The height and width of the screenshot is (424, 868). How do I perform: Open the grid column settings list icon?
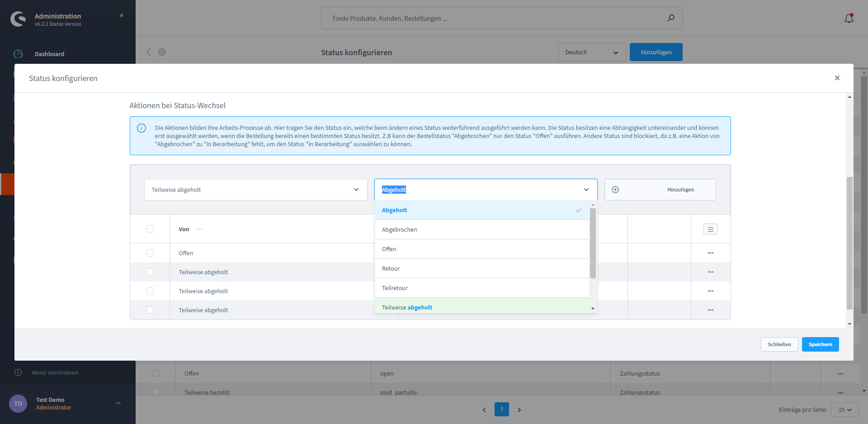pos(711,229)
